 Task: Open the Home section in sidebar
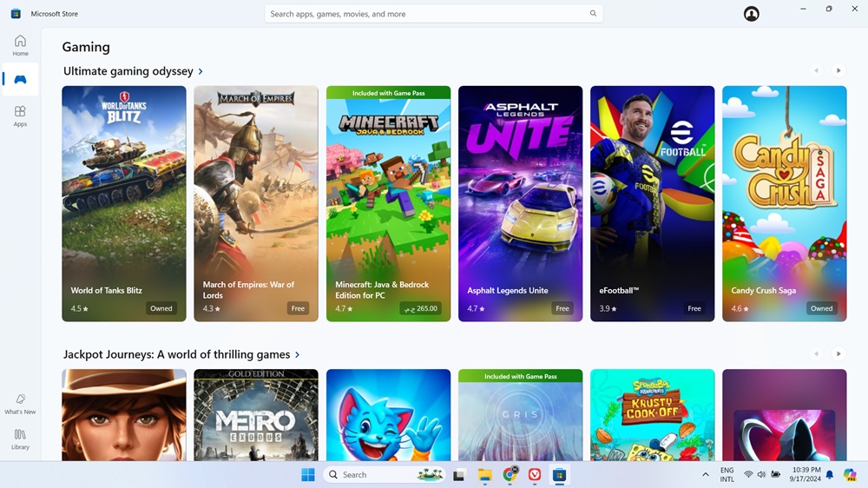pos(21,45)
